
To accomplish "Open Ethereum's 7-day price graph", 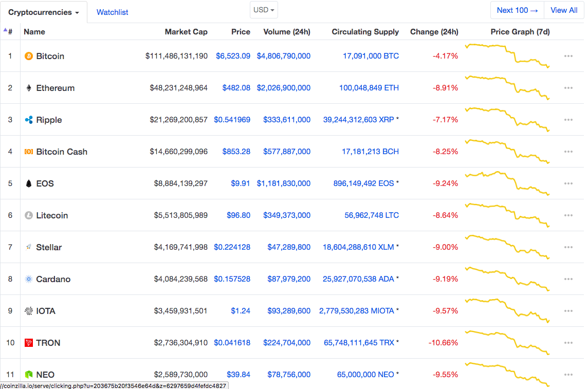I will pyautogui.click(x=507, y=88).
